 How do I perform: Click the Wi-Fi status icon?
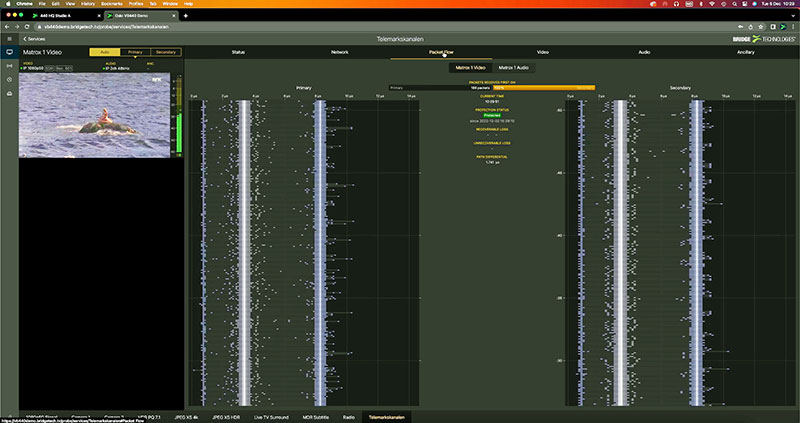tap(712, 4)
